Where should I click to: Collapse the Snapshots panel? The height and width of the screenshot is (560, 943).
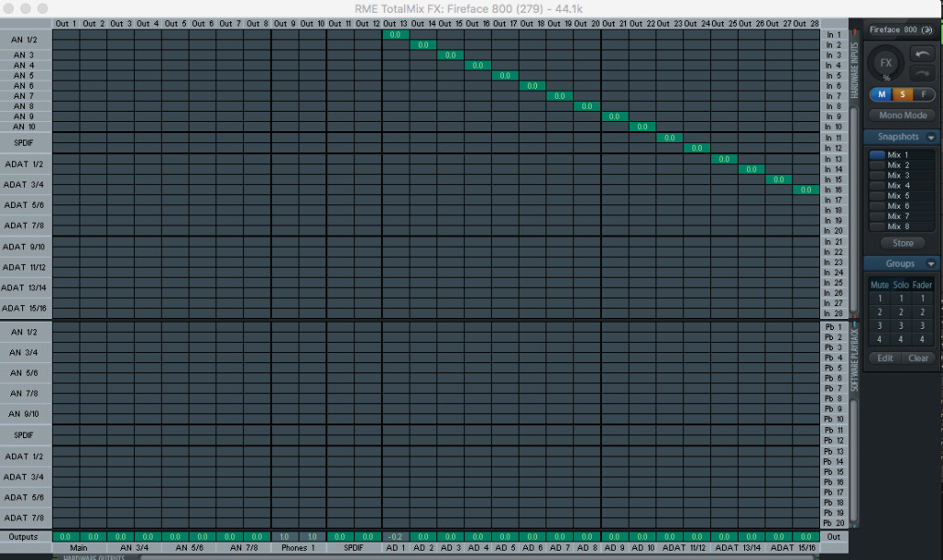click(x=931, y=138)
